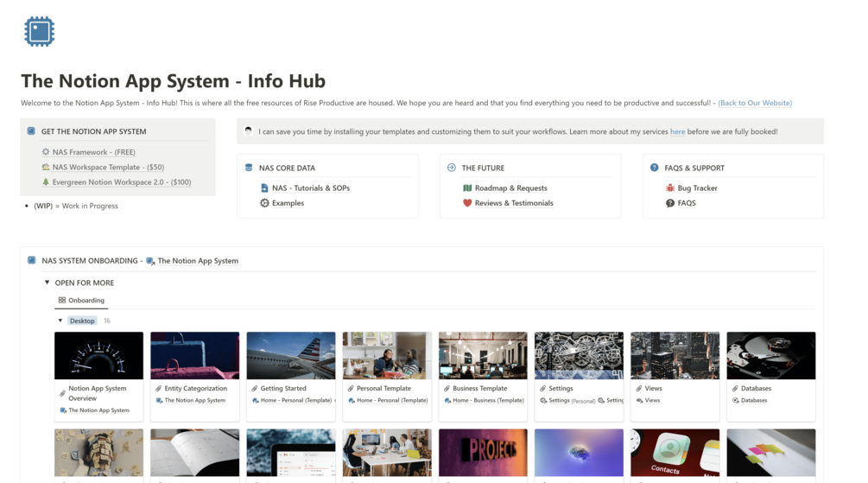
Task: Open Reviews & Testimonials page
Action: [x=514, y=203]
